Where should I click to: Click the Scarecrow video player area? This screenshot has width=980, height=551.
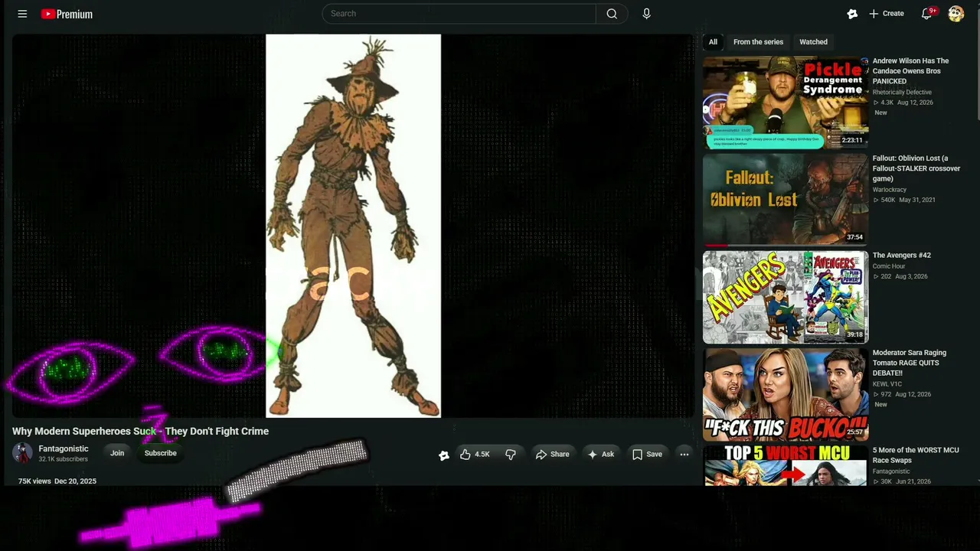point(352,226)
